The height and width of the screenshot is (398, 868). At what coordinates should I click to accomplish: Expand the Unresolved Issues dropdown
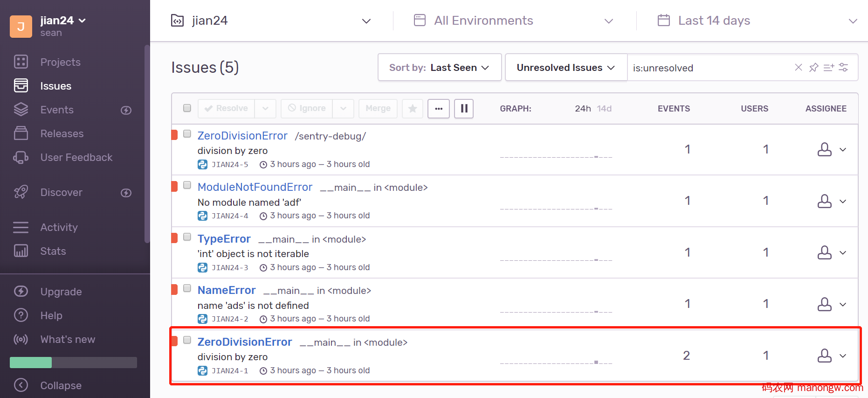(x=565, y=68)
